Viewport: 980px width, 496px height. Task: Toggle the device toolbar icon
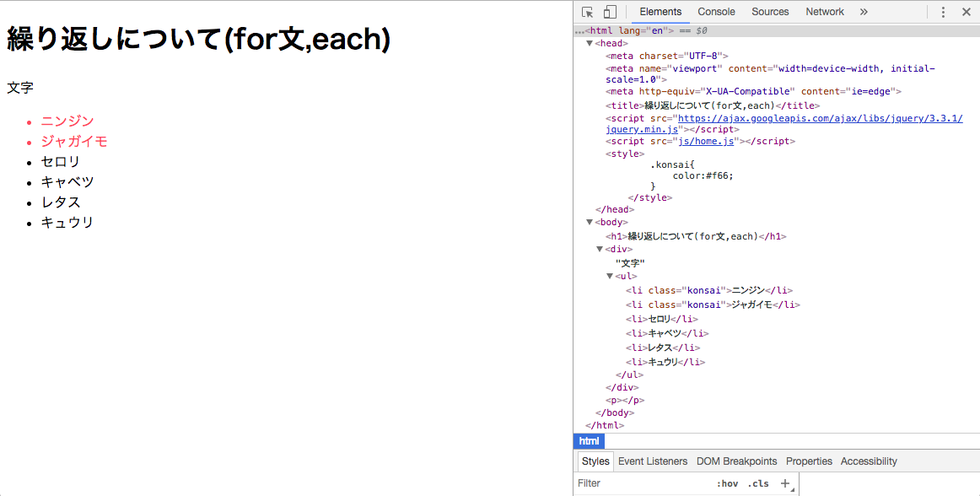coord(610,12)
